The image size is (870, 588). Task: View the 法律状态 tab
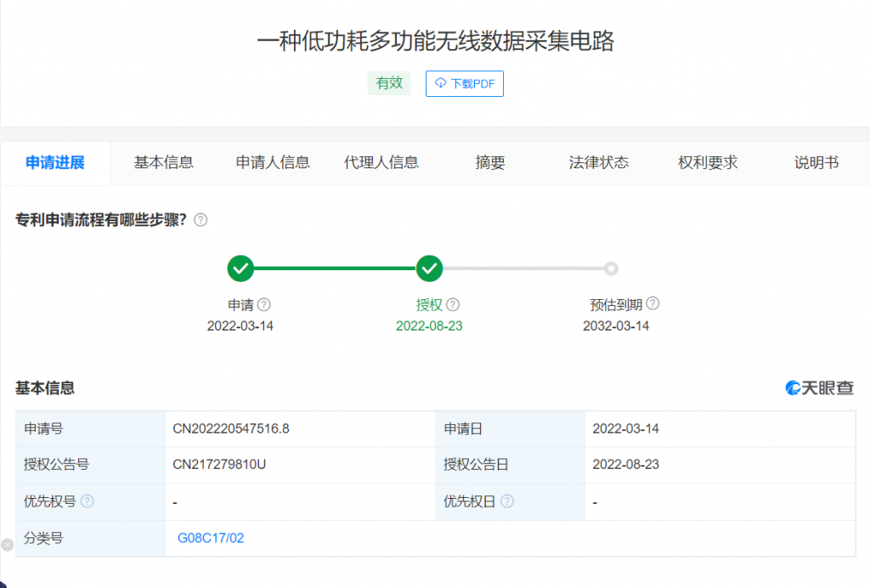[x=599, y=162]
